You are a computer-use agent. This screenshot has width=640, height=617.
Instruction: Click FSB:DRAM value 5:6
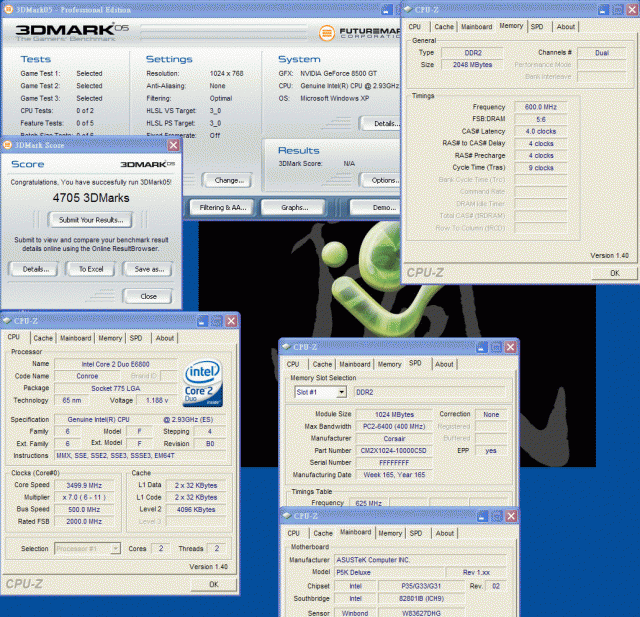[x=540, y=119]
